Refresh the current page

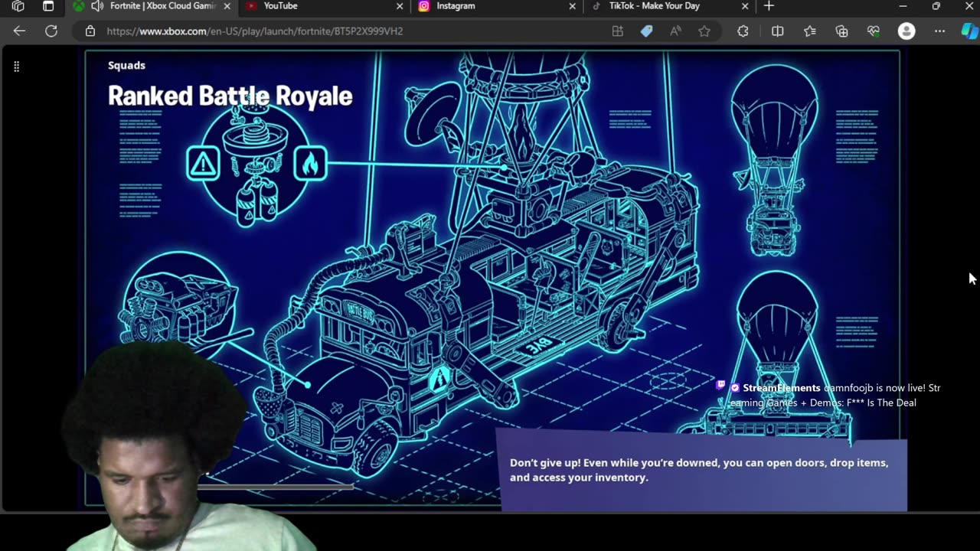[x=51, y=31]
